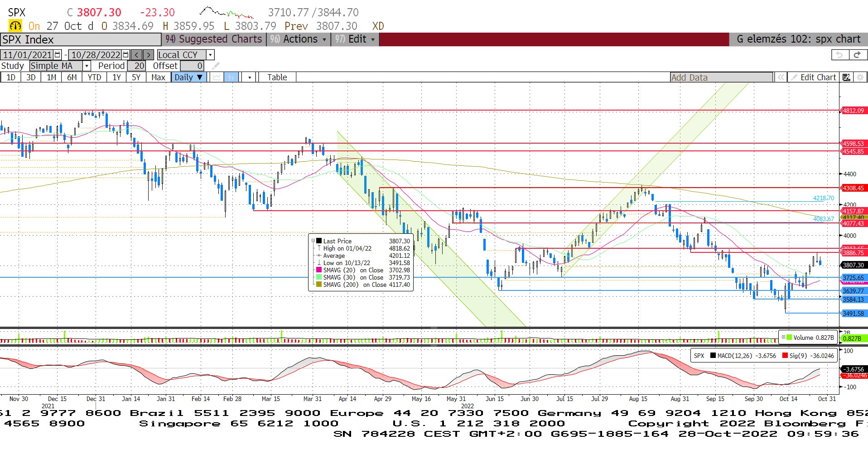This screenshot has width=868, height=459.
Task: Select the 6M range tab
Action: [x=72, y=77]
